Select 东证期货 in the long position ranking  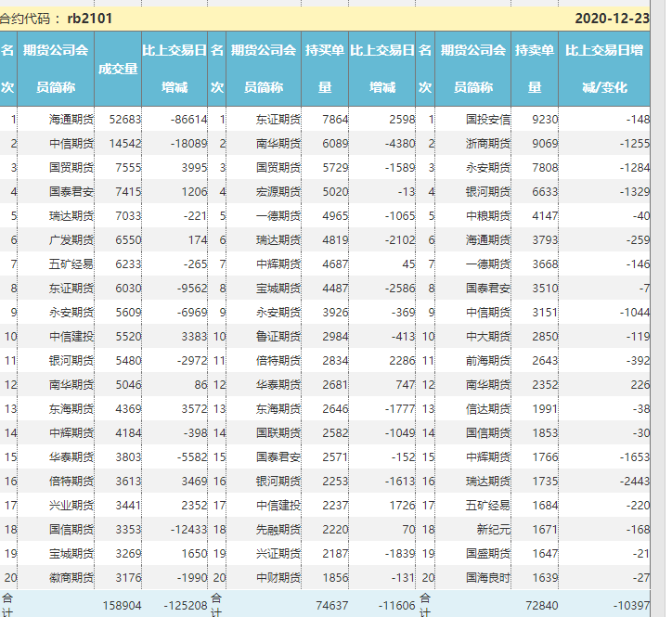tap(278, 119)
